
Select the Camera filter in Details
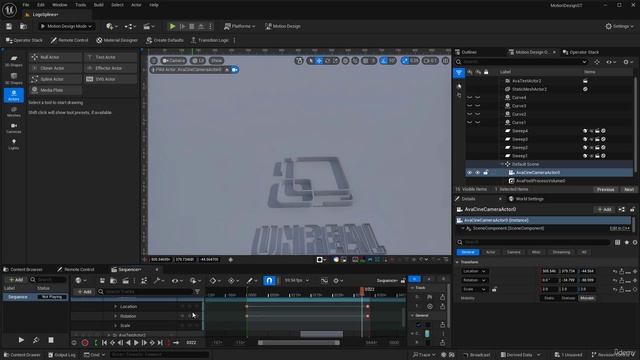click(513, 252)
